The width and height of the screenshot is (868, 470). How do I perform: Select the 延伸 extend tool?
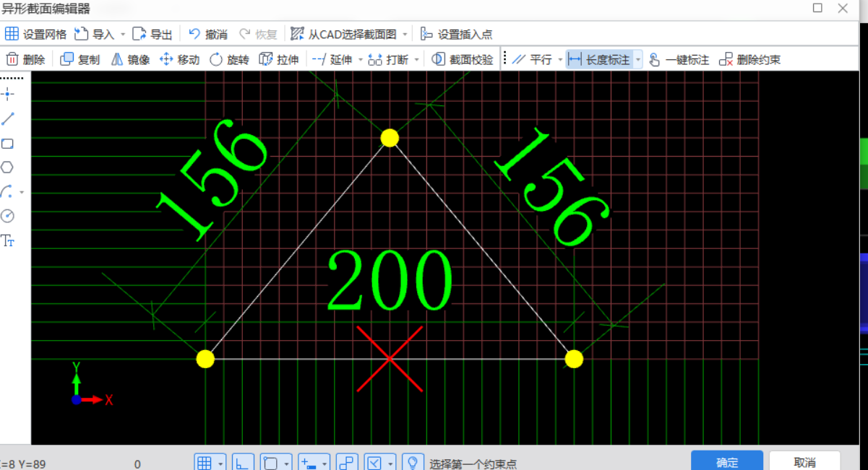(x=332, y=59)
